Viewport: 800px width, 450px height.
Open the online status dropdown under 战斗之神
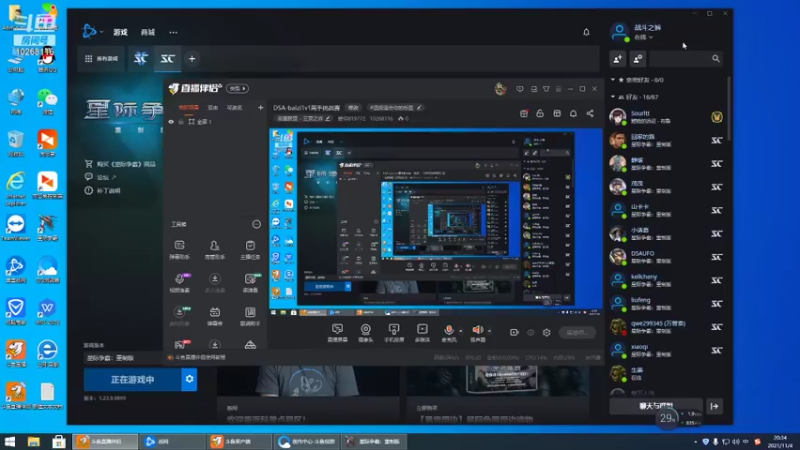tap(643, 37)
